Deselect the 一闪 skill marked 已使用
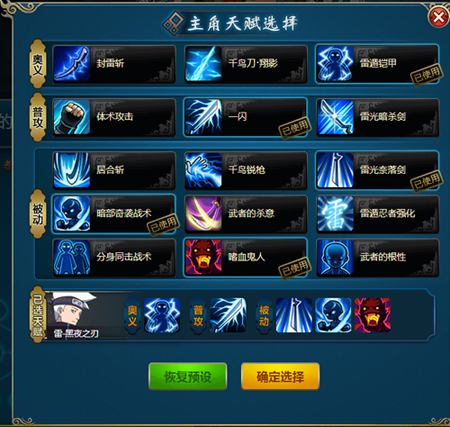This screenshot has width=450, height=427. point(246,117)
